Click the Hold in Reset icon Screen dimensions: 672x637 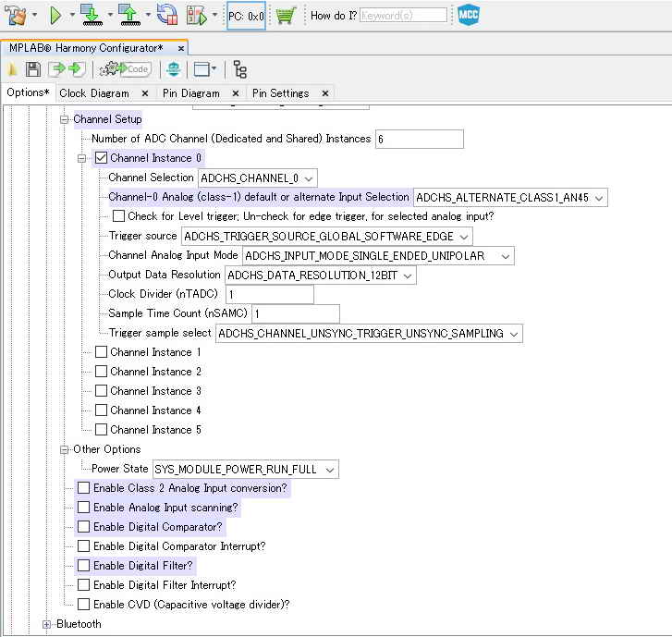tap(167, 16)
